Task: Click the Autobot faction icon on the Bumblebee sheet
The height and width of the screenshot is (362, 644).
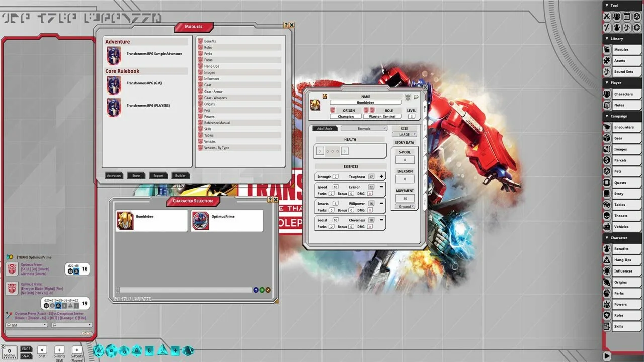Action: click(408, 97)
